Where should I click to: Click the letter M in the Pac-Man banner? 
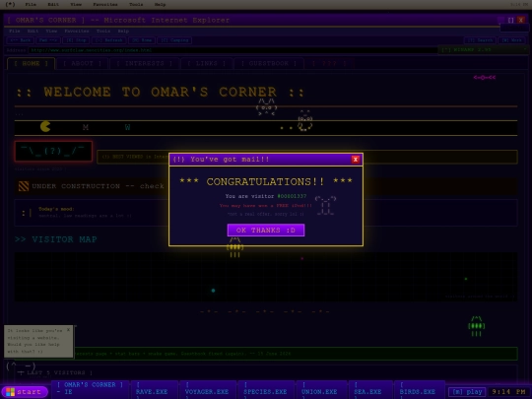pos(86,127)
